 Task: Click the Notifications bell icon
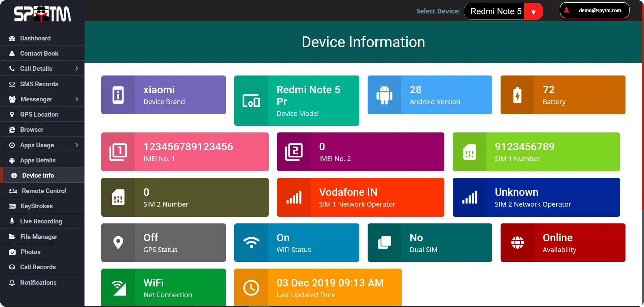point(12,282)
